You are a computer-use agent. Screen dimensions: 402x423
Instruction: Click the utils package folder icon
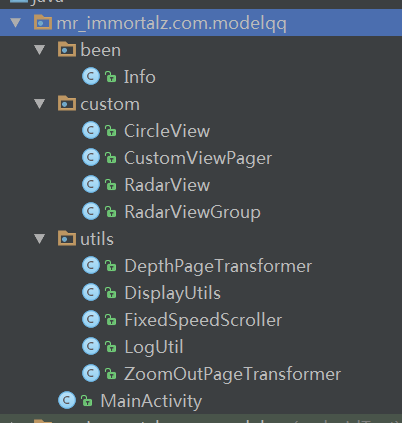tap(67, 238)
